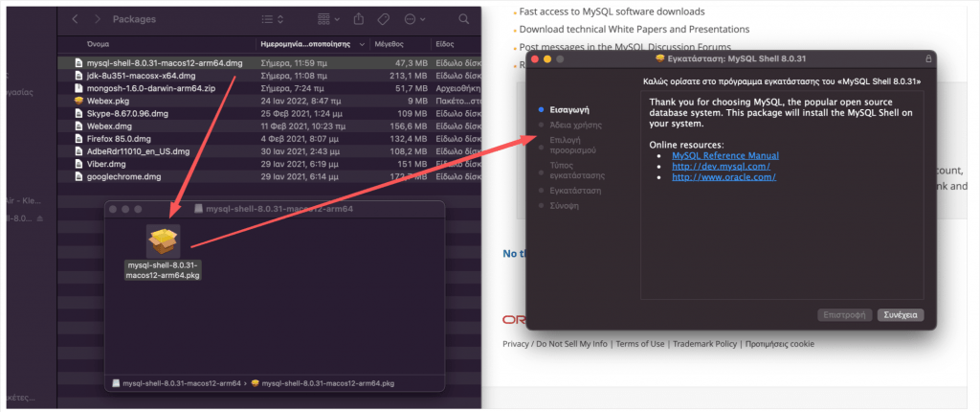Select the googlechrome.dmg file row

(269, 176)
